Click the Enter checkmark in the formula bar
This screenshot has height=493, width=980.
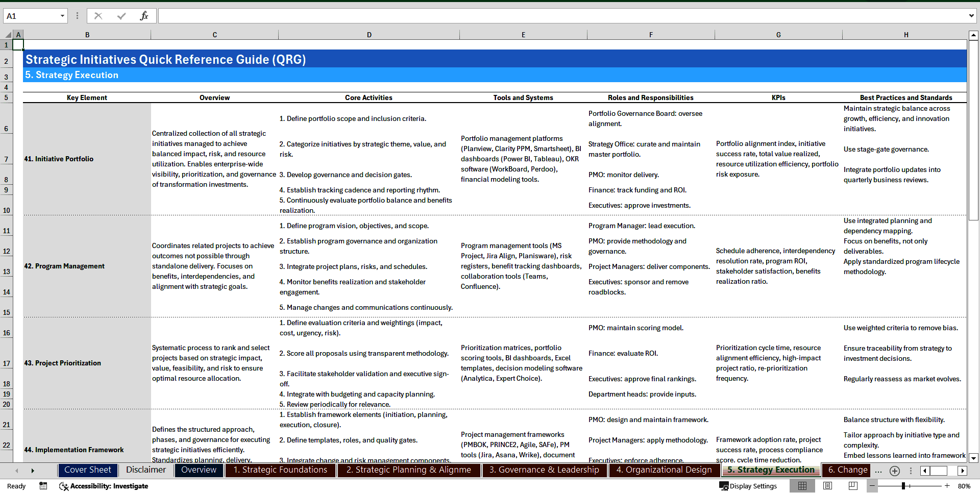[x=121, y=15]
